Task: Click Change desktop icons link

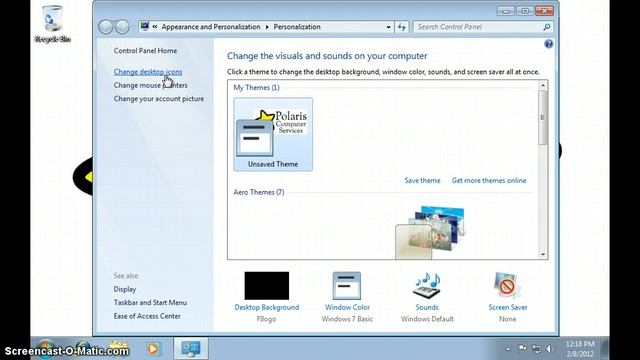Action: (x=148, y=72)
